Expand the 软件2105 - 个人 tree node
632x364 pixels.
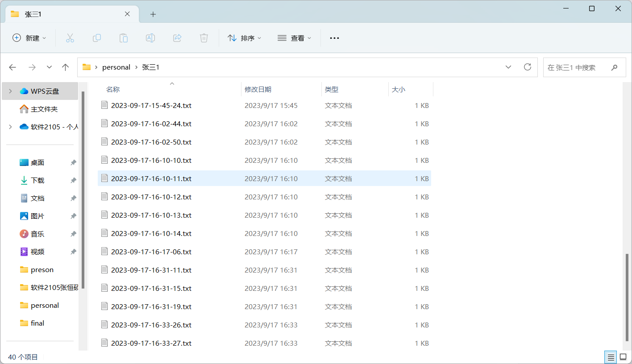pos(10,127)
